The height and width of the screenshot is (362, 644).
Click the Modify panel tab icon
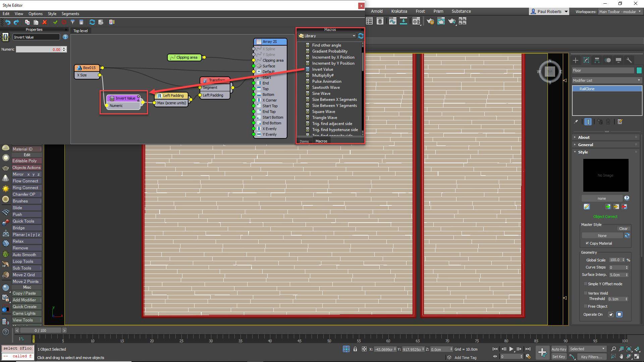pyautogui.click(x=586, y=60)
